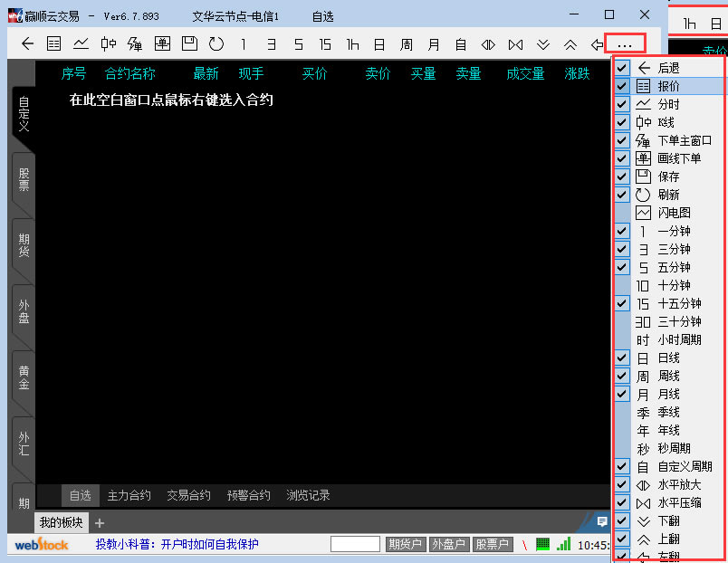
Task: Open the 投教小科普 news link
Action: point(177,544)
